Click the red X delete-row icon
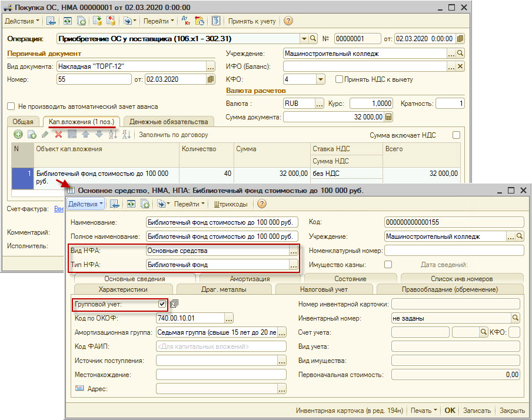Screen dimensions: 532x420 [x=58, y=134]
